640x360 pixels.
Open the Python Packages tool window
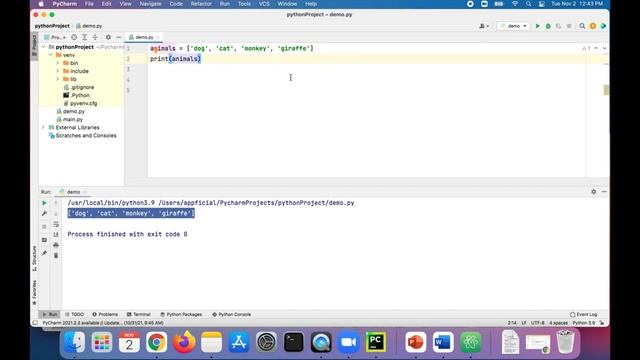coord(181,315)
